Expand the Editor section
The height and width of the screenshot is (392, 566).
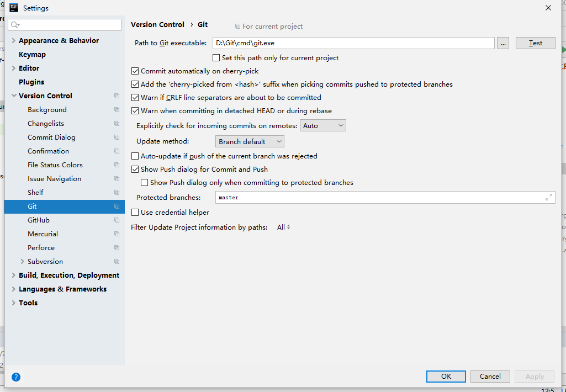[x=13, y=68]
